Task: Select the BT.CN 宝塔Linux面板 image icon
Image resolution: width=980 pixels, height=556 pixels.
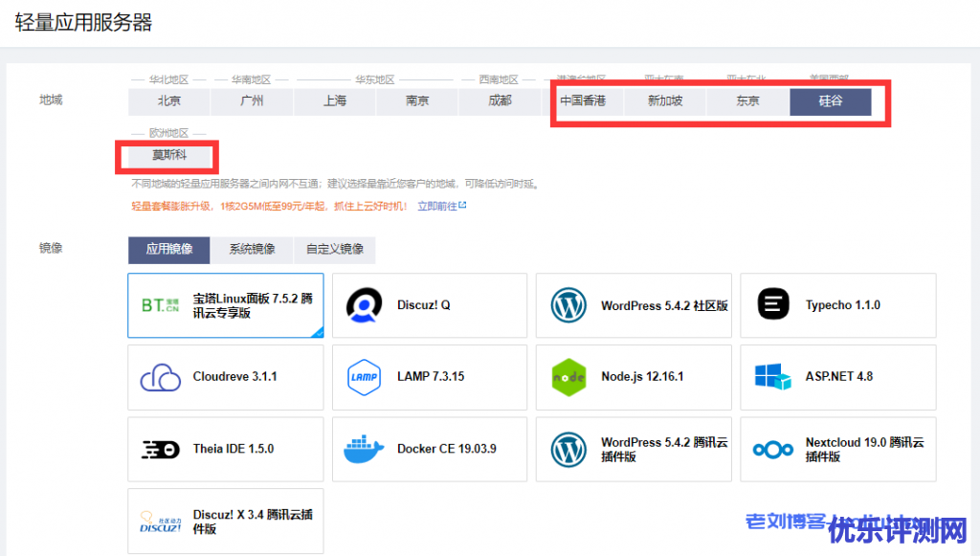Action: tap(160, 305)
